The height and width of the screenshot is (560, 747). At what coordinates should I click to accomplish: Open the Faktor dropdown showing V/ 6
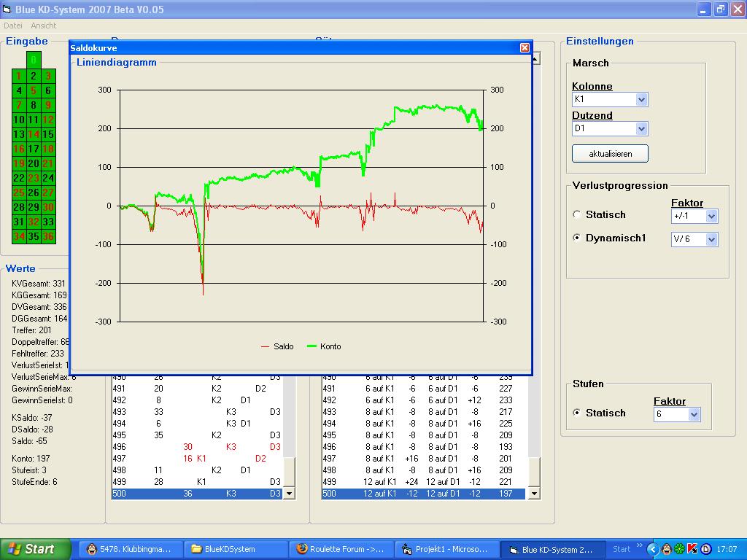(x=711, y=239)
